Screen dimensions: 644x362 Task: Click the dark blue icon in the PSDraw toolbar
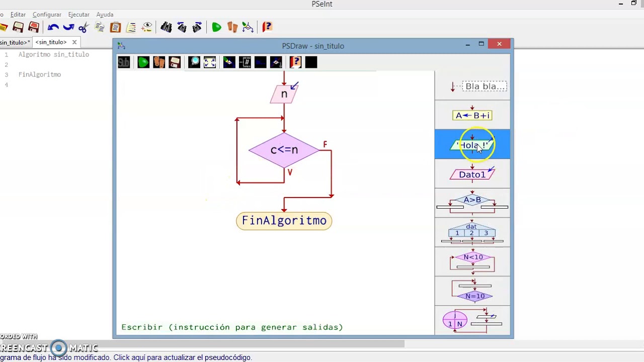[x=260, y=62]
